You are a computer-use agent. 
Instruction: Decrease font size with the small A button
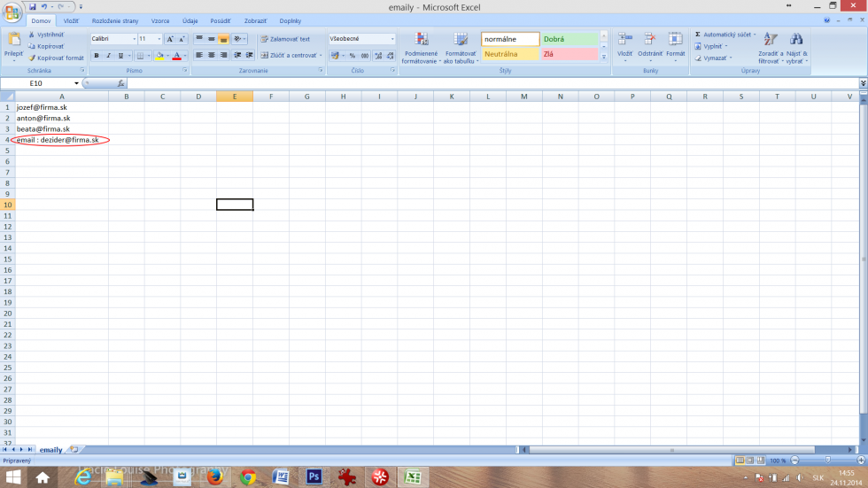(x=182, y=39)
